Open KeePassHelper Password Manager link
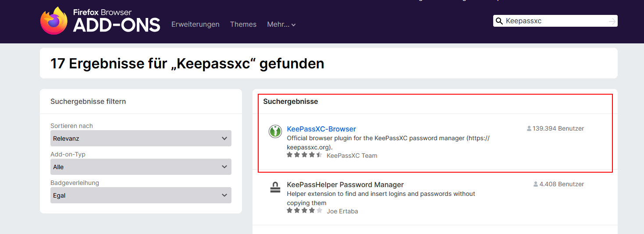Screen dimensions: 644x234 pos(345,185)
